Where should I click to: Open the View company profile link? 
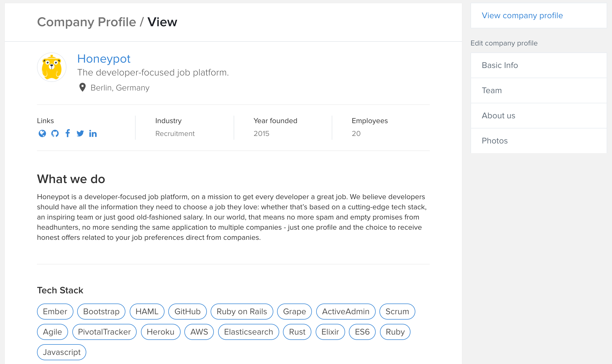point(522,16)
